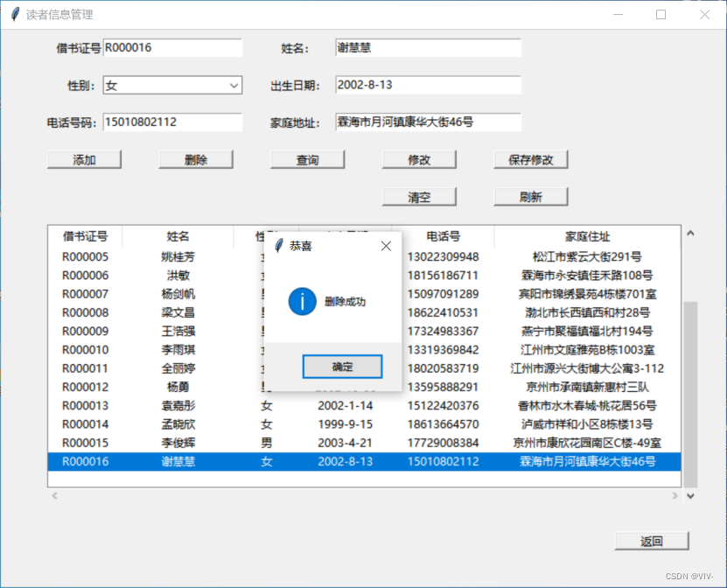The image size is (727, 588).
Task: Click phone cell 18156186711
Action: tap(444, 275)
